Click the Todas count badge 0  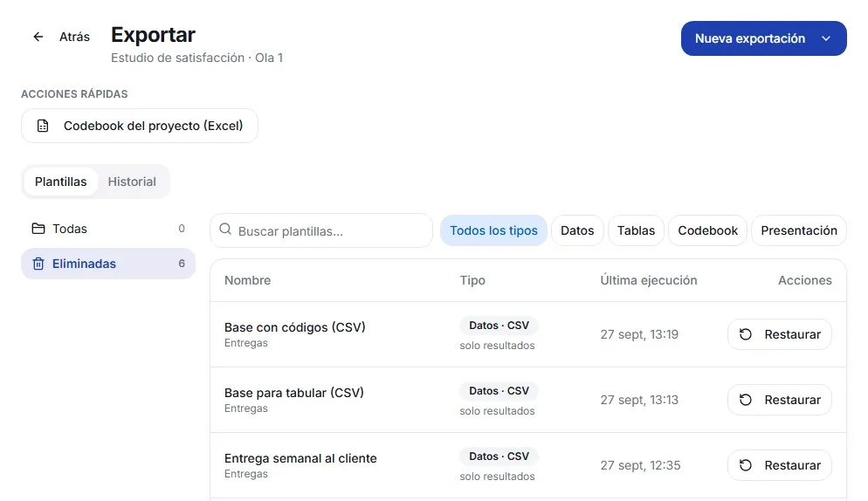[182, 229]
